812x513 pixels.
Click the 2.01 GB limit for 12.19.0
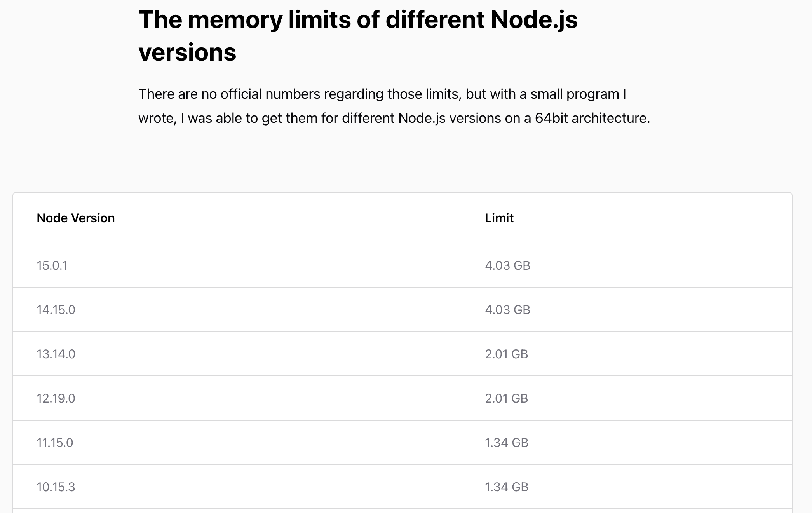[x=507, y=398]
